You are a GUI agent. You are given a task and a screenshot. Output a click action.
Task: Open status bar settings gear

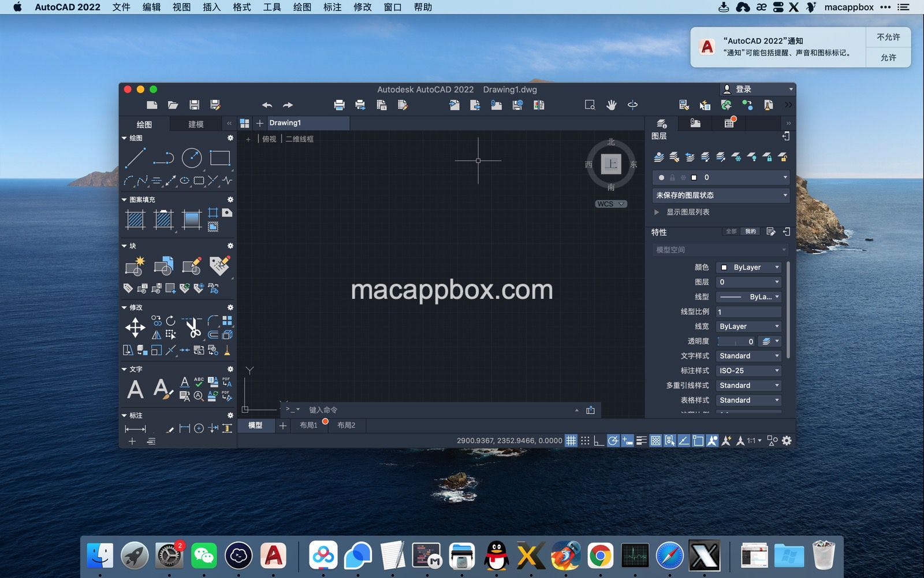[787, 440]
